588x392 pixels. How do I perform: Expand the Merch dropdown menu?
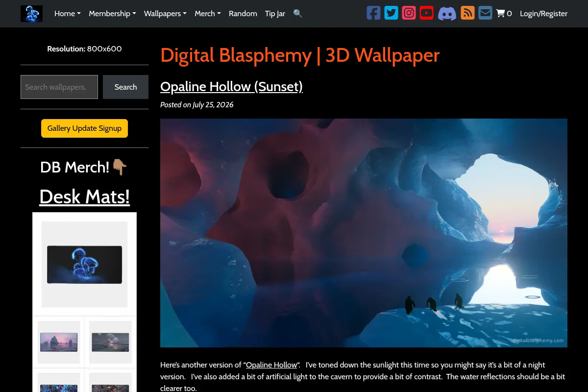(208, 14)
